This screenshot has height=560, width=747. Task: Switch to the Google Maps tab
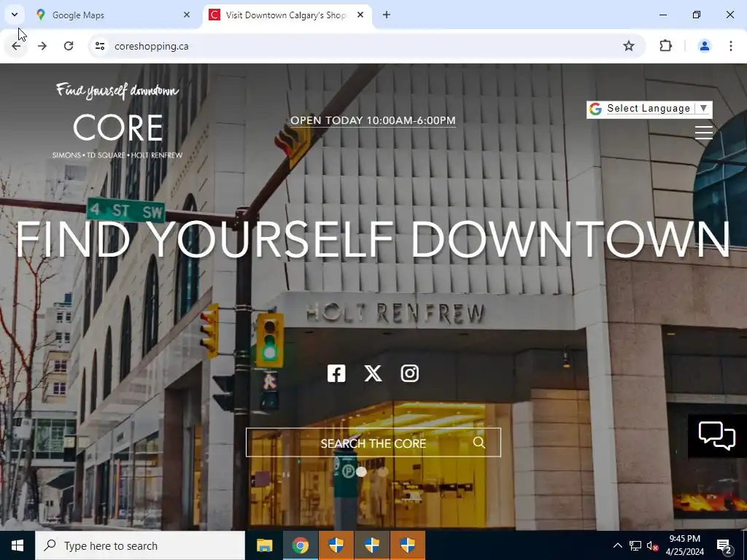coord(112,15)
